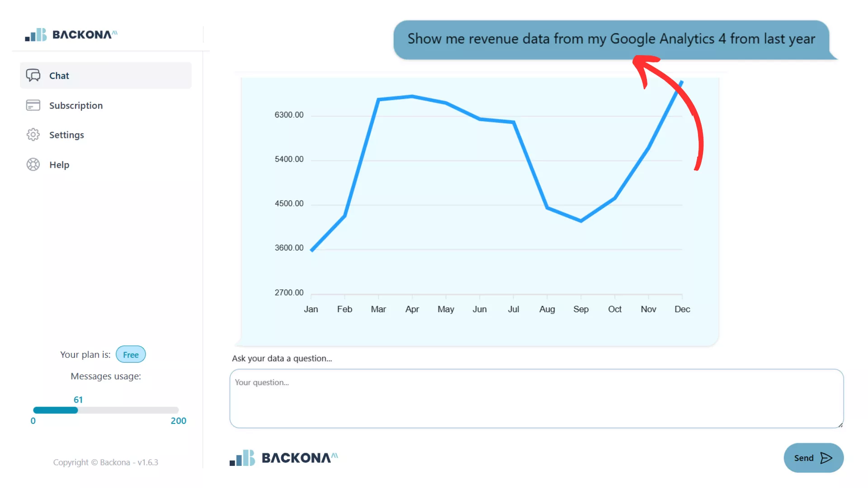Focus the 'Your question...' text box
This screenshot has width=868, height=488.
coord(536,399)
